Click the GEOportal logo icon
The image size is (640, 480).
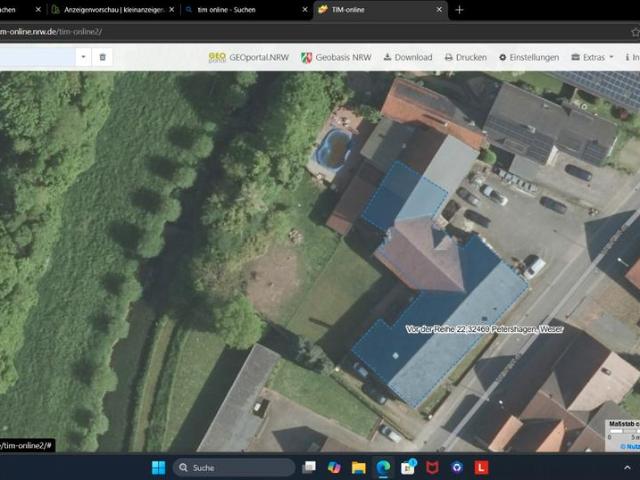click(217, 58)
